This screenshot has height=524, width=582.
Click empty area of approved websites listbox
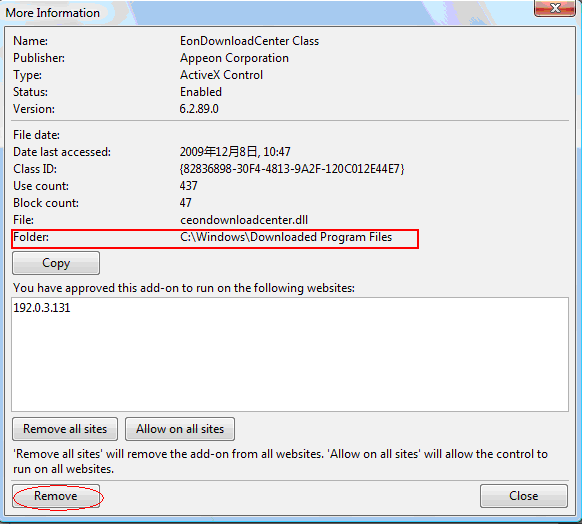click(290, 364)
